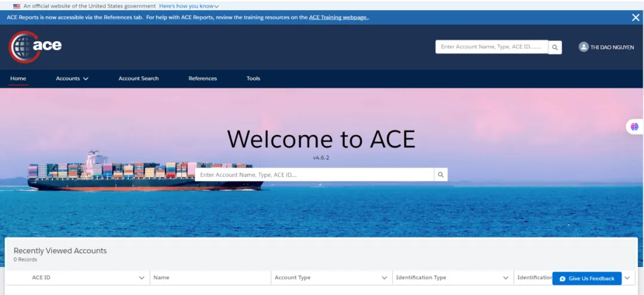Screen dimensions: 644x295
Task: Open the THI DAO NGUYEN user avatar
Action: pyautogui.click(x=584, y=46)
